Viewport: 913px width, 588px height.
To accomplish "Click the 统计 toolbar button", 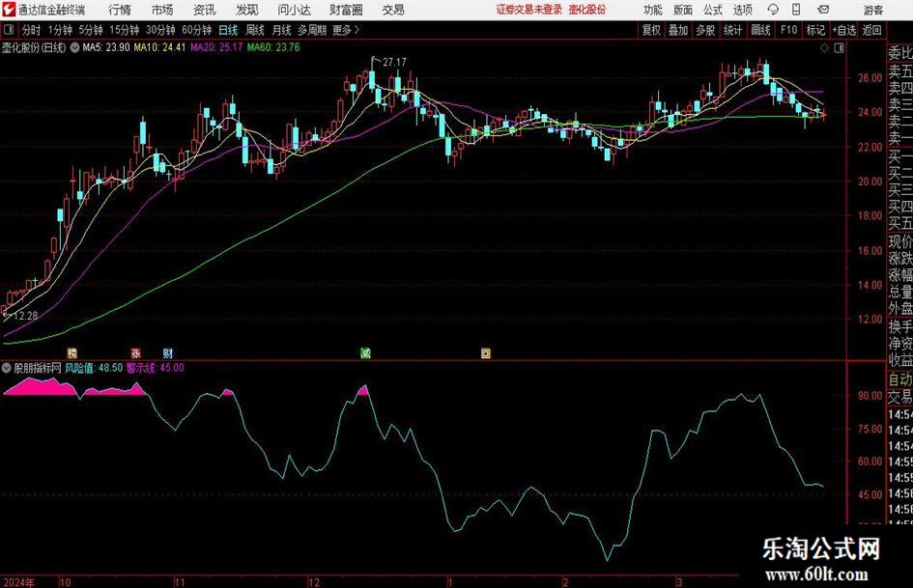I will (732, 30).
